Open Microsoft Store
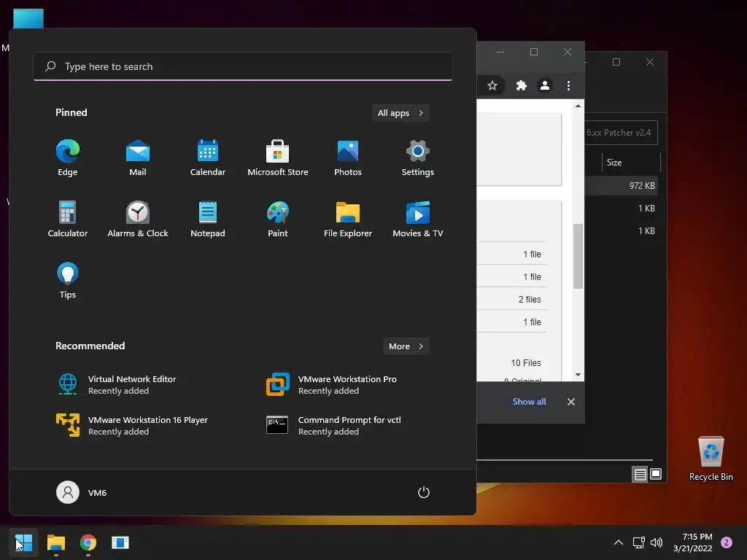This screenshot has height=560, width=747. (278, 158)
